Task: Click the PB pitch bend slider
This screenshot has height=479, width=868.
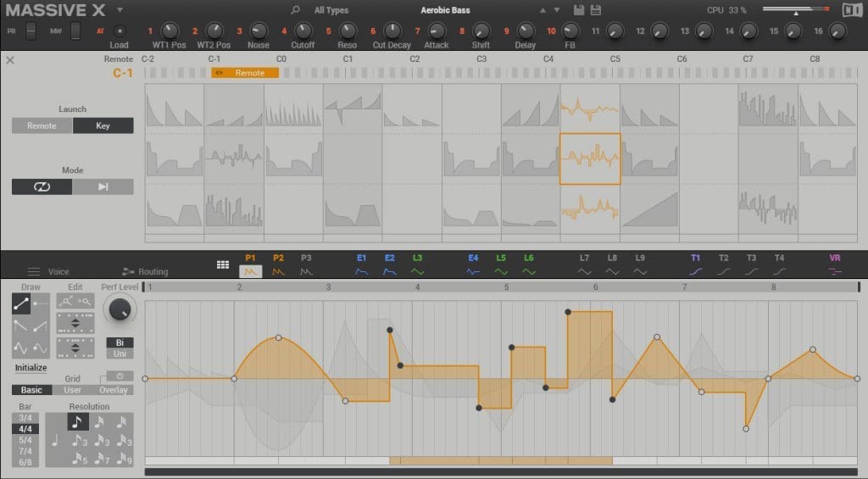Action: point(31,31)
